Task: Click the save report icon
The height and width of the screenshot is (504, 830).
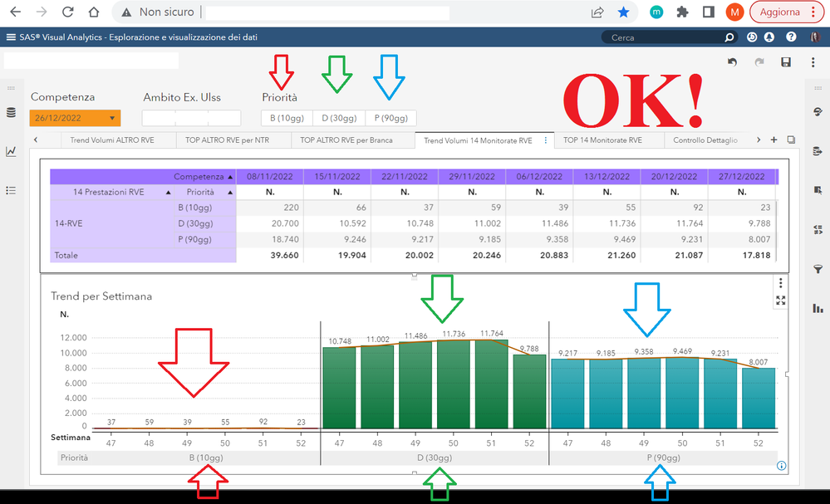Action: pyautogui.click(x=786, y=62)
